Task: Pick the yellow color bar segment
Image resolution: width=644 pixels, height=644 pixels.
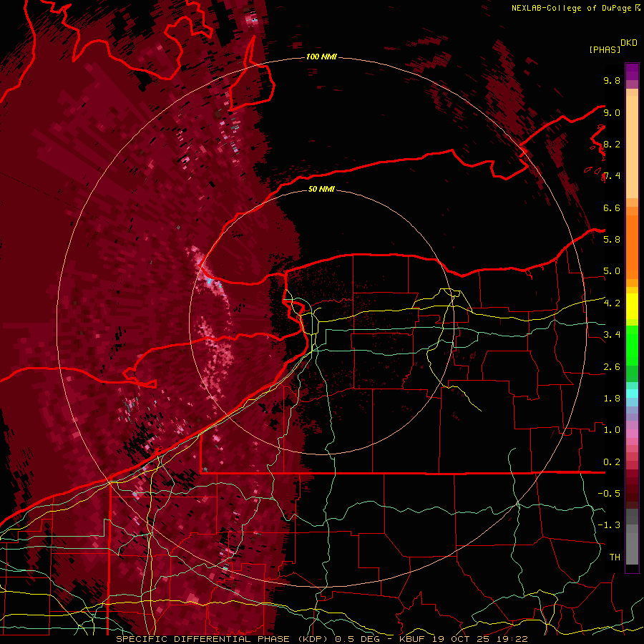Action: pyautogui.click(x=632, y=306)
